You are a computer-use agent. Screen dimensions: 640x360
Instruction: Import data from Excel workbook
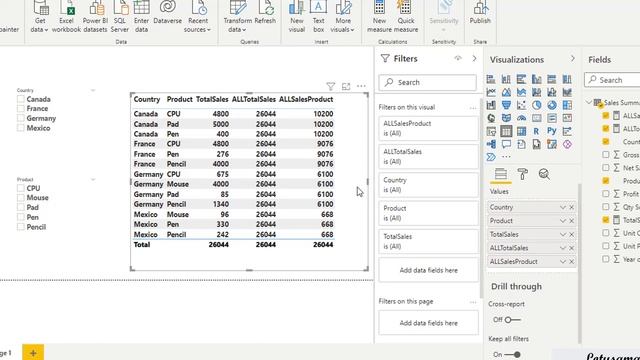66,17
